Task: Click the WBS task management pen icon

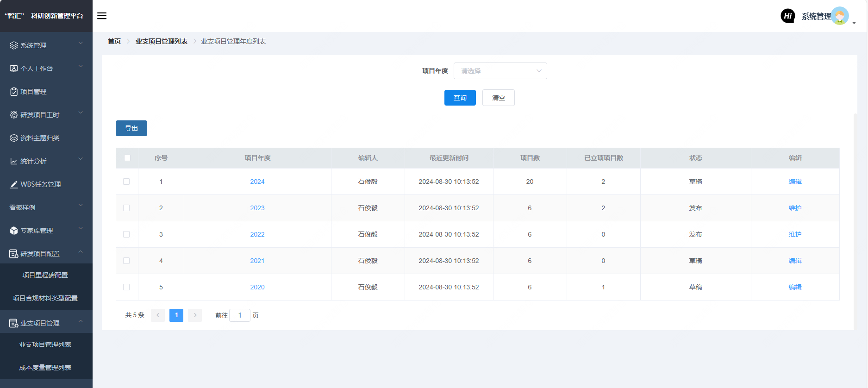Action: pyautogui.click(x=14, y=184)
